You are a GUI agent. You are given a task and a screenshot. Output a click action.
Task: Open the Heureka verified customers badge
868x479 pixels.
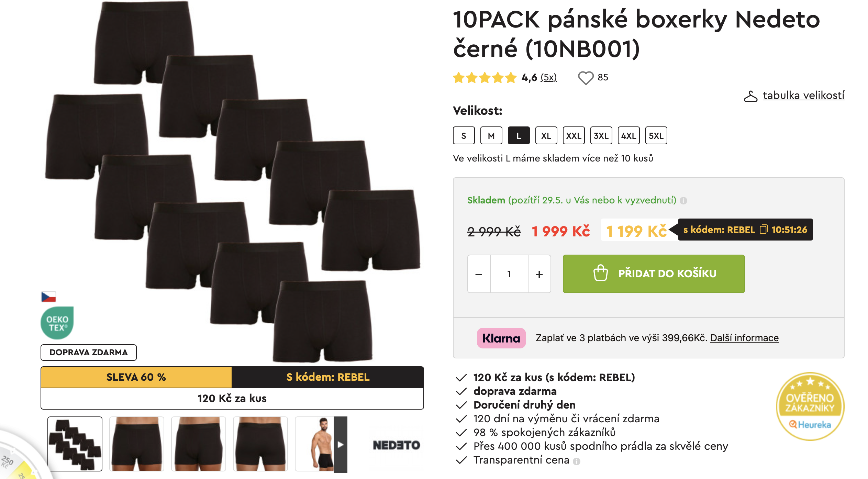(810, 406)
